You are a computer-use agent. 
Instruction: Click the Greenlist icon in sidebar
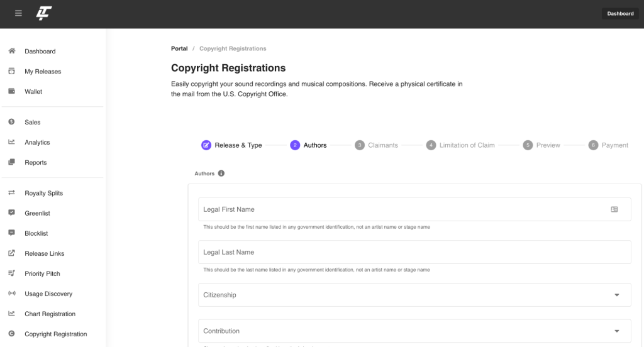(x=11, y=212)
